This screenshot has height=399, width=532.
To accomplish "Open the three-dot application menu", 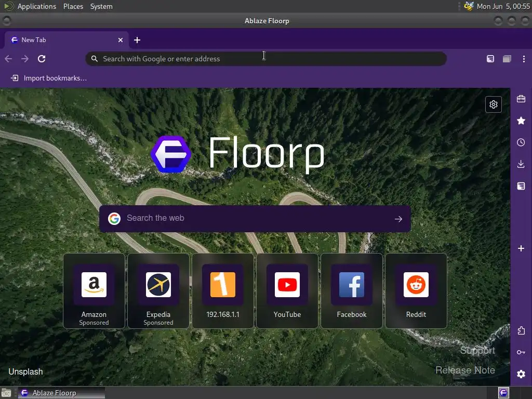I will tap(524, 59).
